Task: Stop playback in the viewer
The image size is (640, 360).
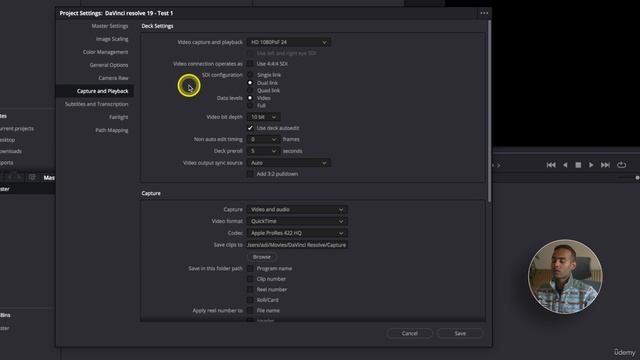Action: click(578, 165)
